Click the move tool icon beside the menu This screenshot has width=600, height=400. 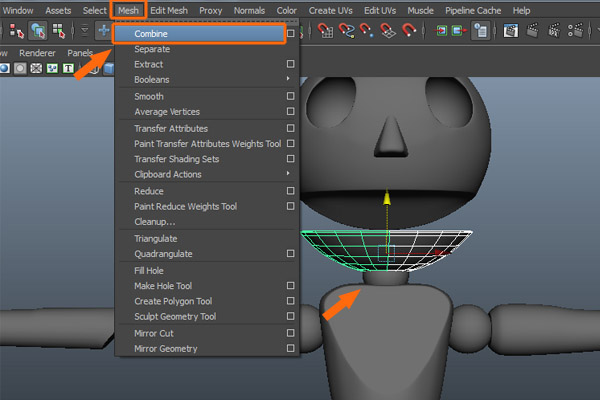(103, 31)
